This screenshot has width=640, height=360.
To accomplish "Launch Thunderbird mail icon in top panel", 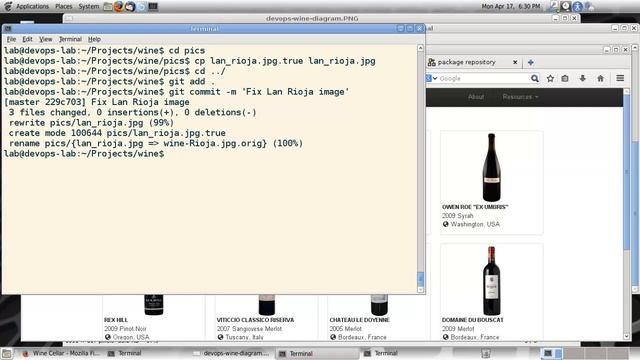I will pos(130,7).
